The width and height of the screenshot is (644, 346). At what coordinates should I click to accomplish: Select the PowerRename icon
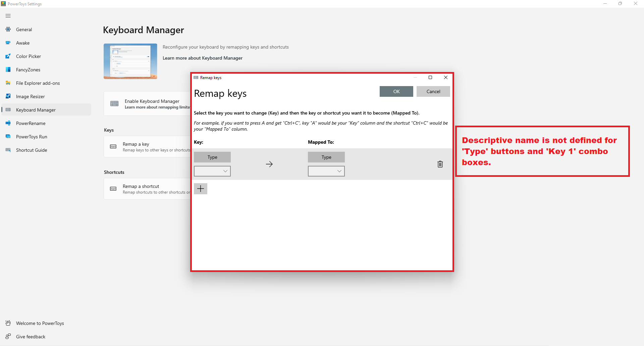pyautogui.click(x=8, y=123)
